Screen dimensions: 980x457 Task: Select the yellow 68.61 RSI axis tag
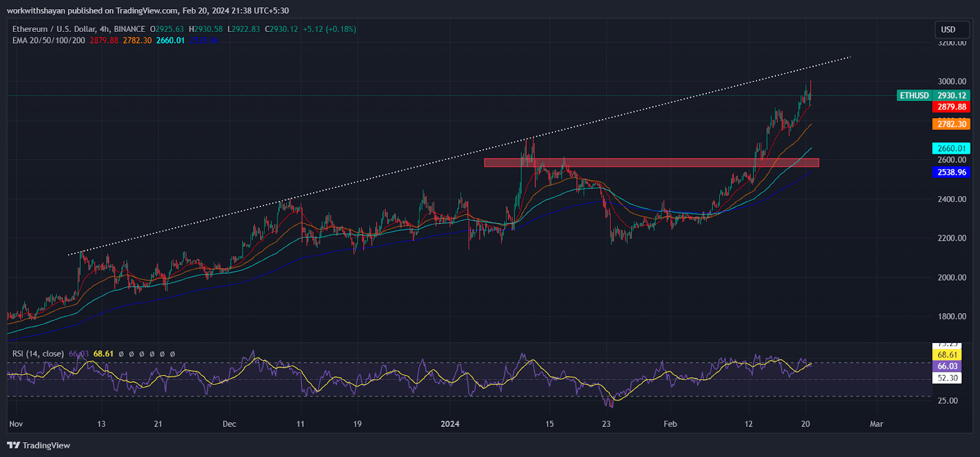pos(947,355)
